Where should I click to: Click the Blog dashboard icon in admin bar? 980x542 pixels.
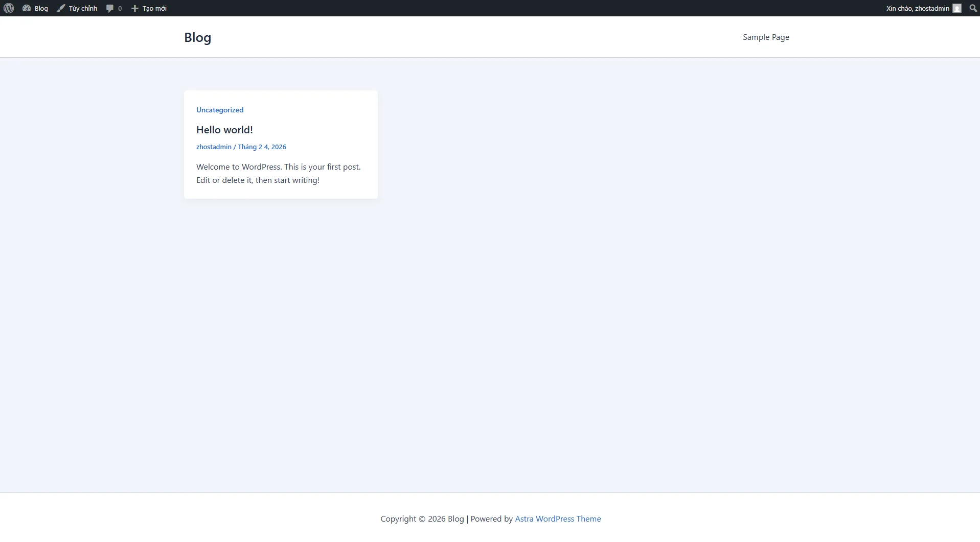[27, 8]
